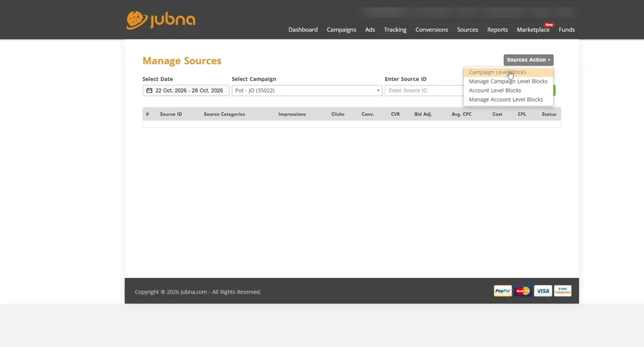This screenshot has width=644, height=347.
Task: Click the PayPal payment icon
Action: pyautogui.click(x=503, y=291)
